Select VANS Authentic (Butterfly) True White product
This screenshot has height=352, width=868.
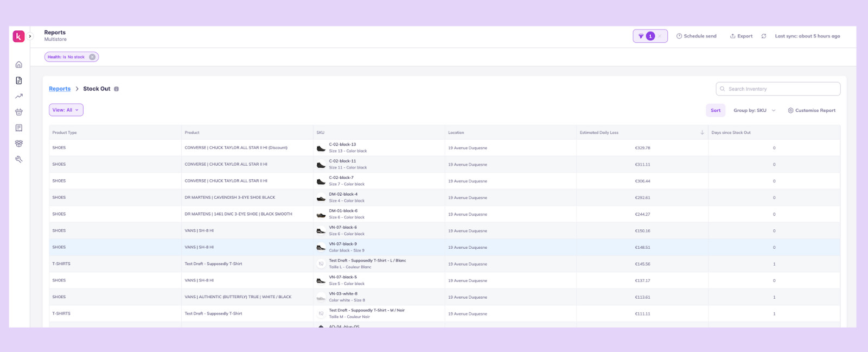click(238, 297)
